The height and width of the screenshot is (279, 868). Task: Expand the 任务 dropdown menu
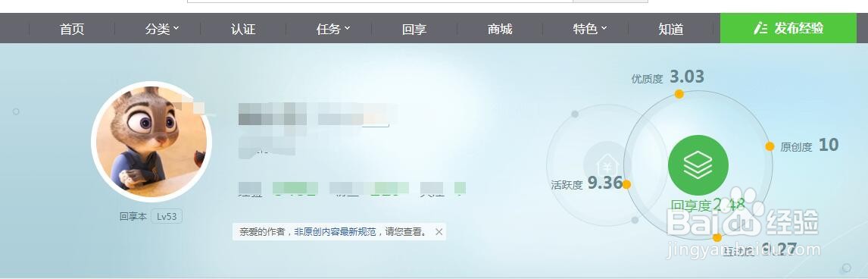tap(333, 29)
